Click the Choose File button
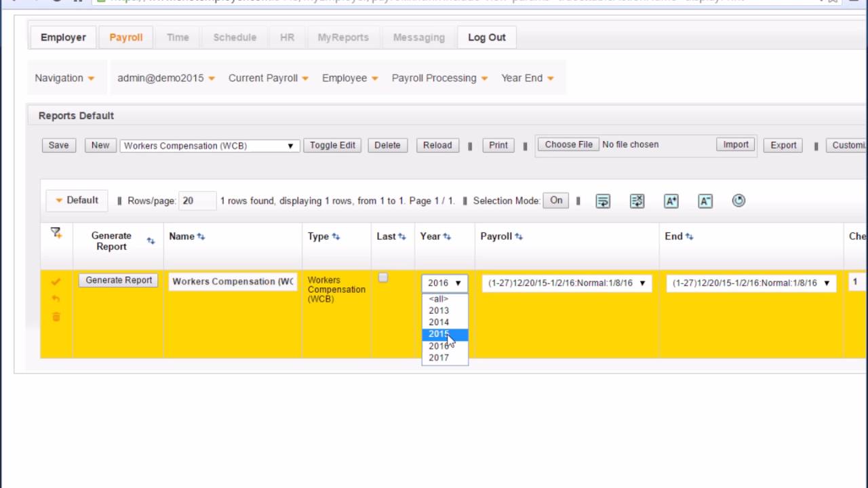Viewport: 868px width, 488px height. (569, 144)
